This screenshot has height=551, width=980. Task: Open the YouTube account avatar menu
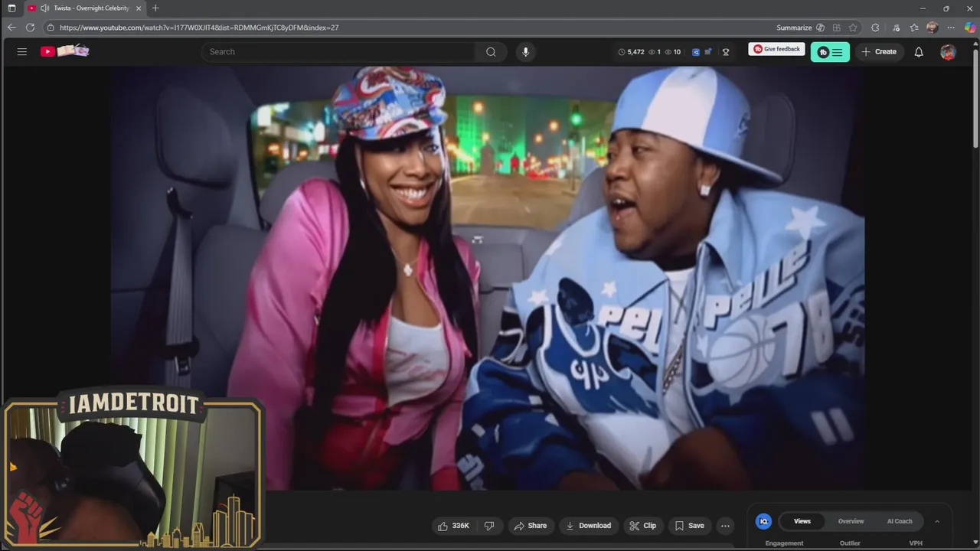click(x=948, y=52)
